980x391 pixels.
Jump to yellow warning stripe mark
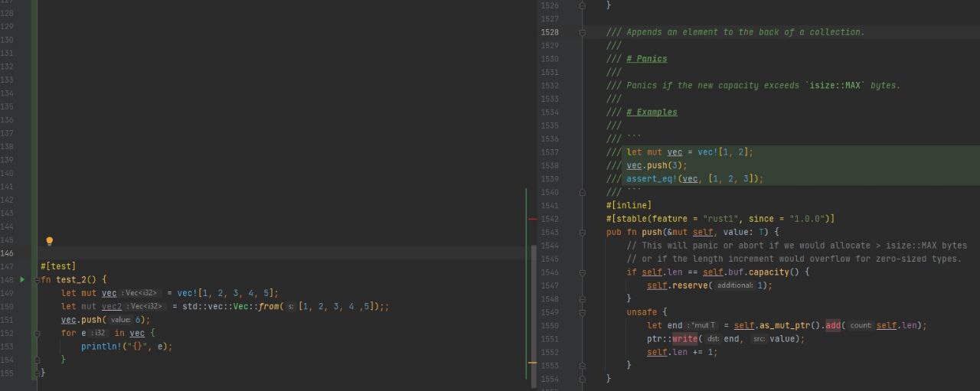pyautogui.click(x=533, y=363)
